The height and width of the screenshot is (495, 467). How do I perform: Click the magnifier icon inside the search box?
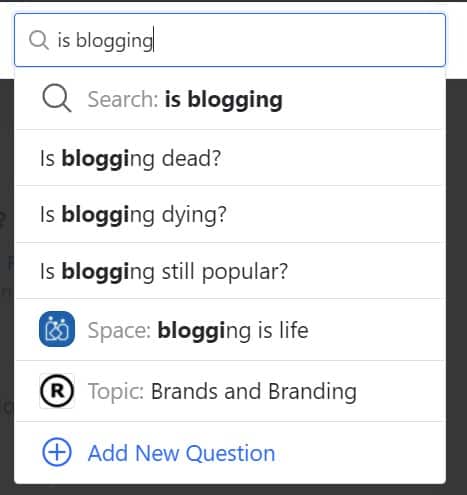(x=39, y=40)
